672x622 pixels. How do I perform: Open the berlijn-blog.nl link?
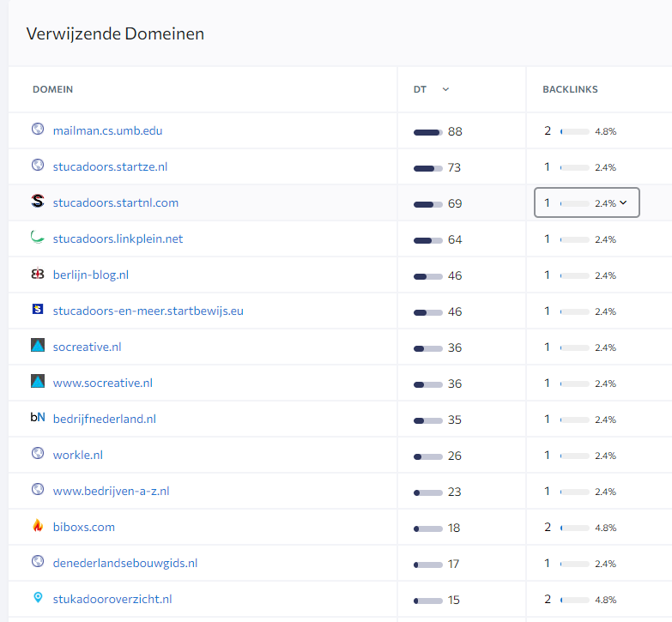pyautogui.click(x=91, y=275)
